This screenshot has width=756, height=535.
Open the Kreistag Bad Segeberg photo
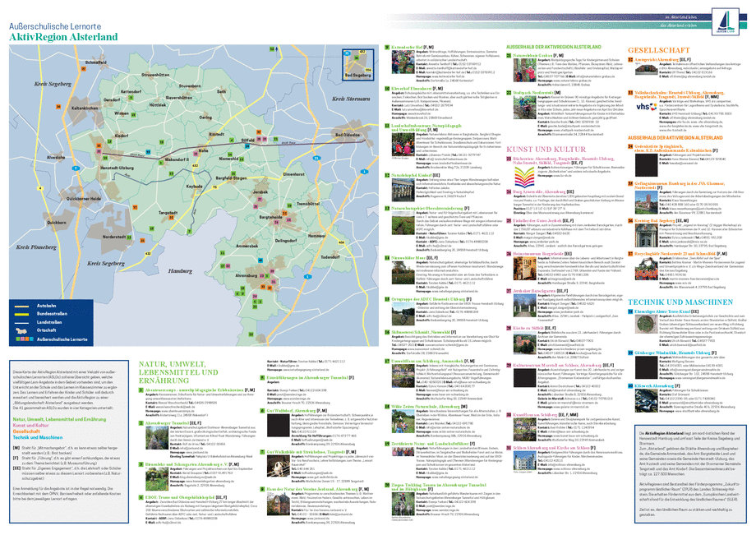tap(646, 236)
